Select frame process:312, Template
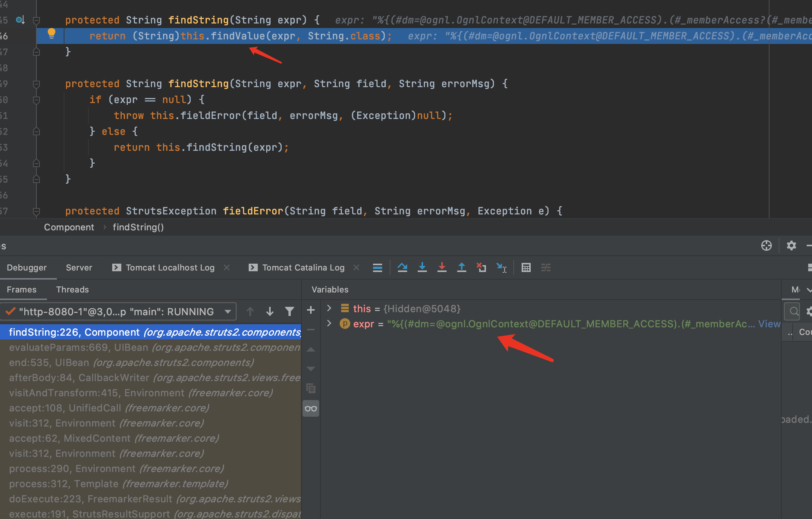This screenshot has height=519, width=812. 150,484
